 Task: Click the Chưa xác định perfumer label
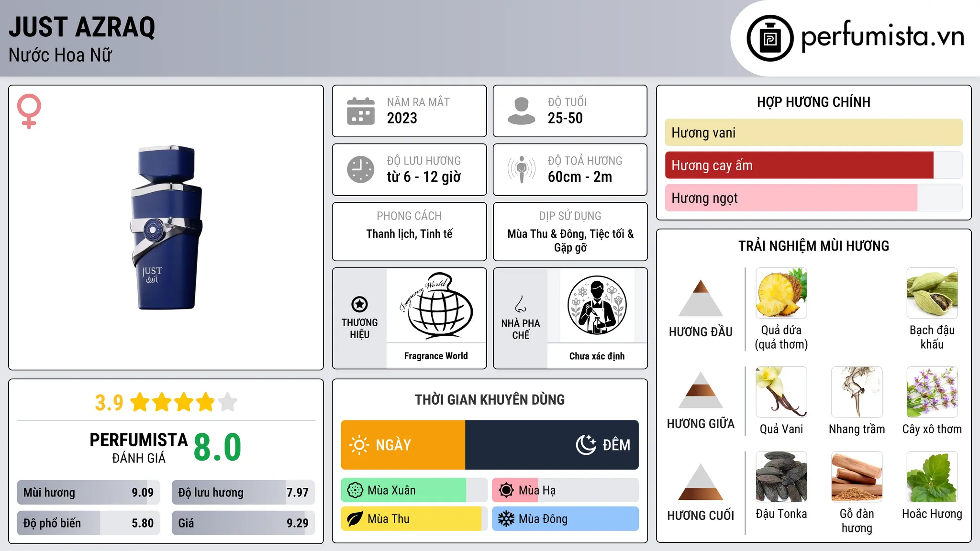(x=597, y=356)
